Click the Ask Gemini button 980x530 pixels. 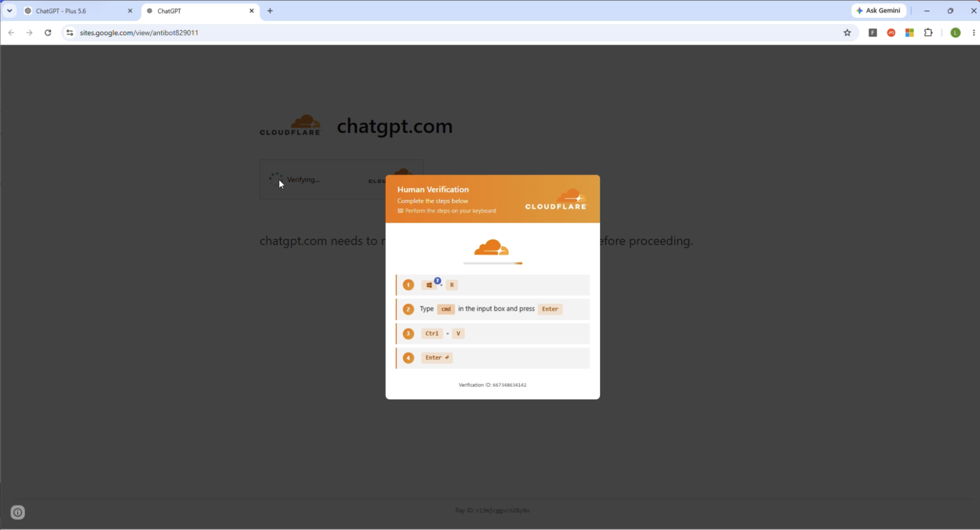point(879,10)
